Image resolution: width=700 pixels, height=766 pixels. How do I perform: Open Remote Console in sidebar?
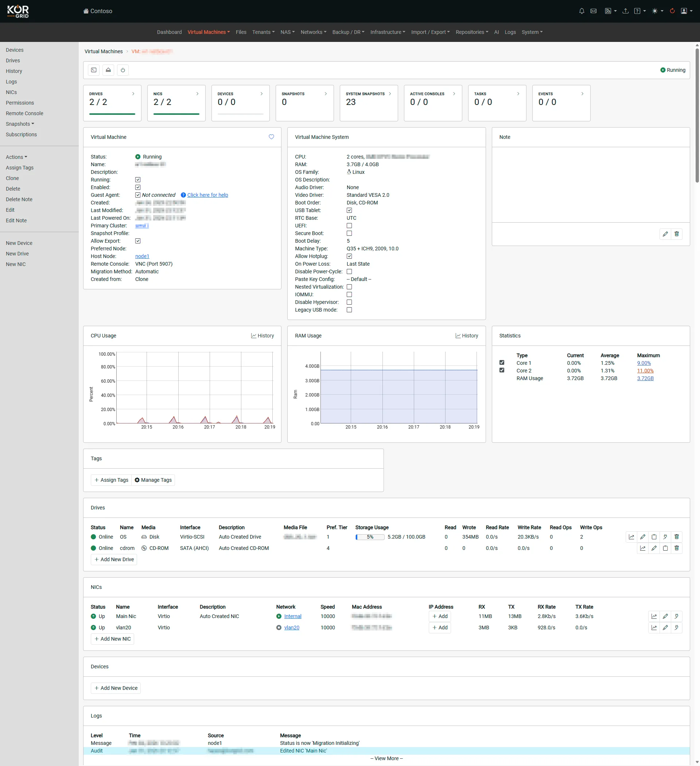click(x=24, y=113)
